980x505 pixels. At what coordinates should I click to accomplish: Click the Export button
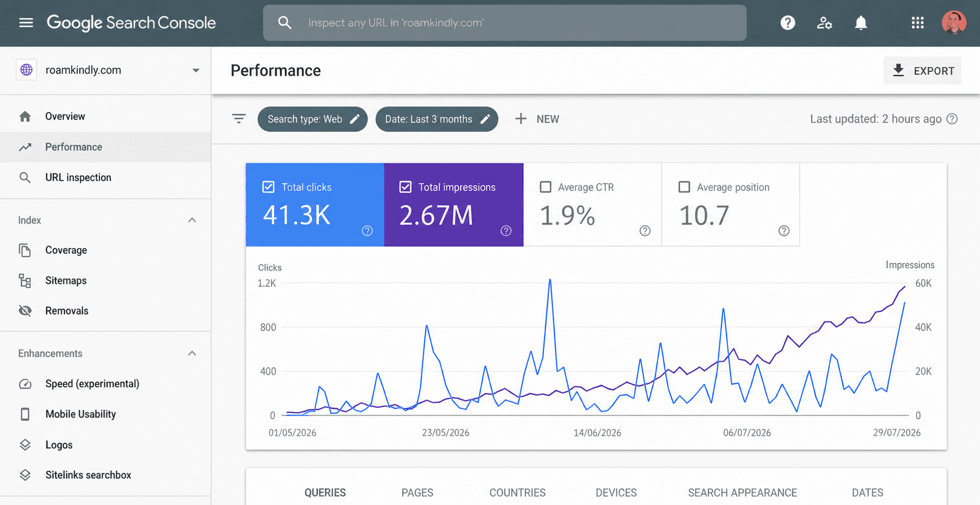click(922, 71)
